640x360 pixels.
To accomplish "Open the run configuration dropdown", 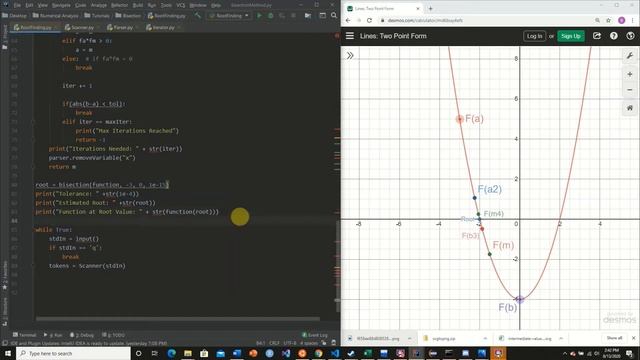I will click(229, 16).
